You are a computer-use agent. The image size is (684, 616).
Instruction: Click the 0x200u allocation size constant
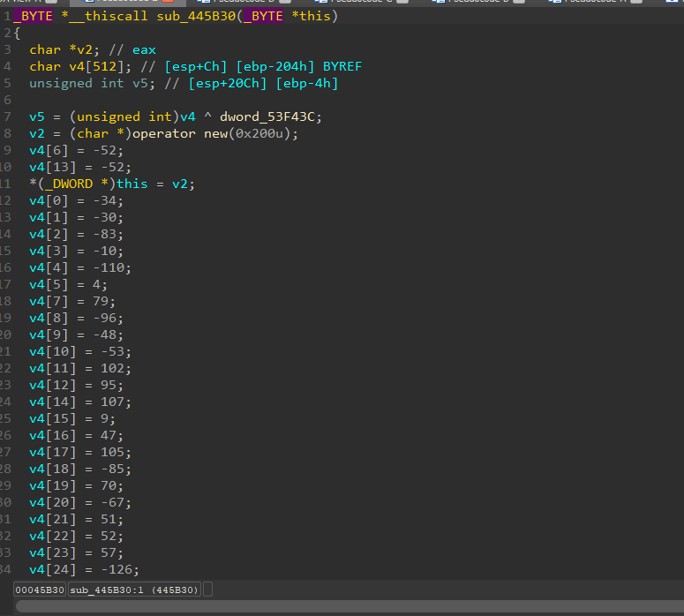pyautogui.click(x=259, y=133)
